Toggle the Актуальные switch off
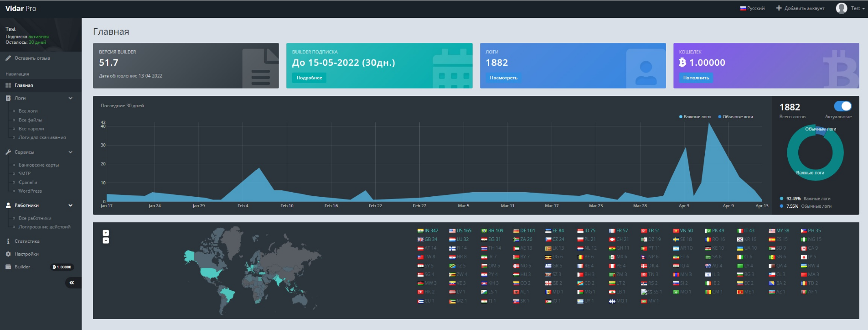Image resolution: width=868 pixels, height=330 pixels. (x=842, y=106)
